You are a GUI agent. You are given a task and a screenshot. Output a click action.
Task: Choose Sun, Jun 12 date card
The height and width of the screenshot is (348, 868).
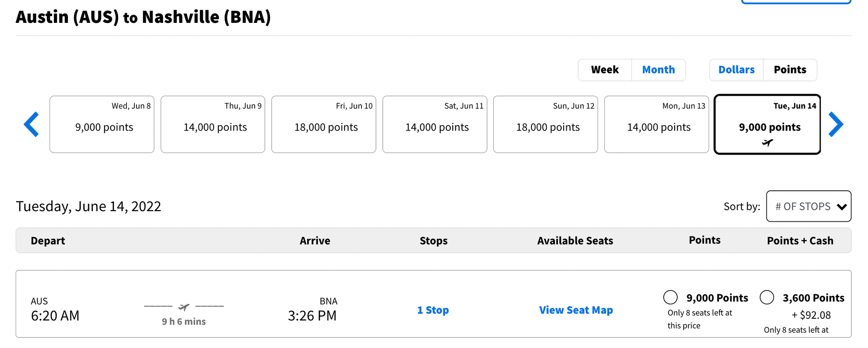545,125
